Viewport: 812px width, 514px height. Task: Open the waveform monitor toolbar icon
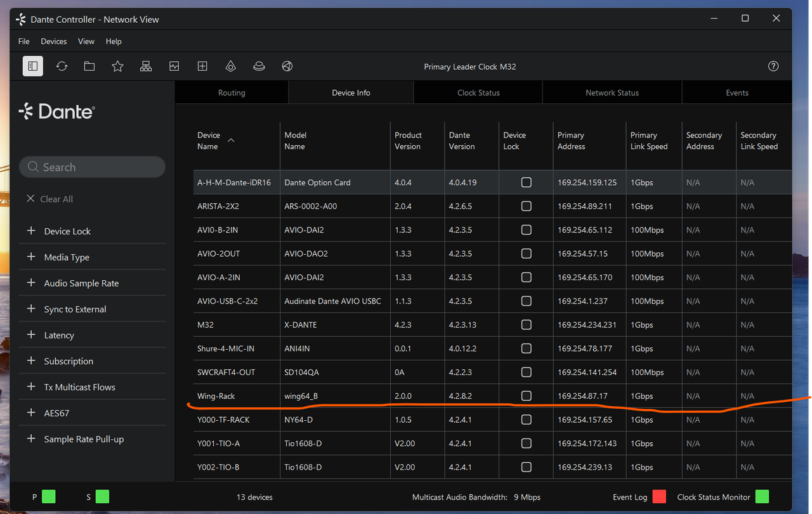tap(174, 66)
